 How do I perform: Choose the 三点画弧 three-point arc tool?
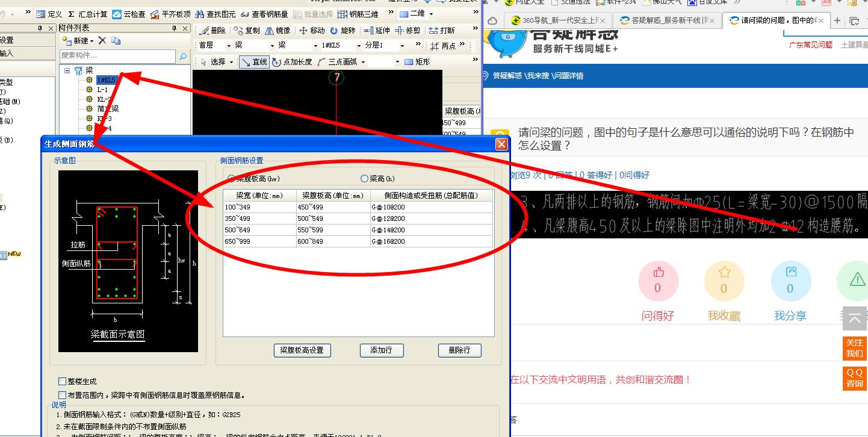tap(336, 61)
